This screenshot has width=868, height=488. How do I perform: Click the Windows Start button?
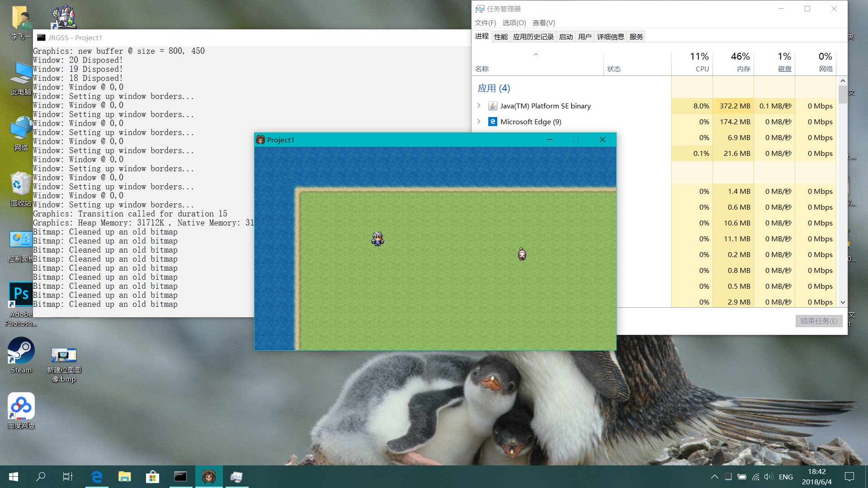coord(14,477)
